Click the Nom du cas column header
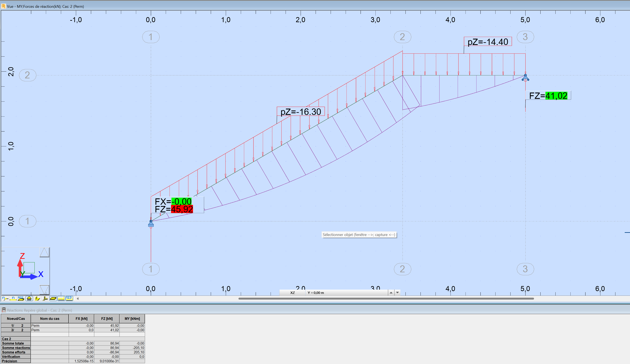 (x=50, y=319)
